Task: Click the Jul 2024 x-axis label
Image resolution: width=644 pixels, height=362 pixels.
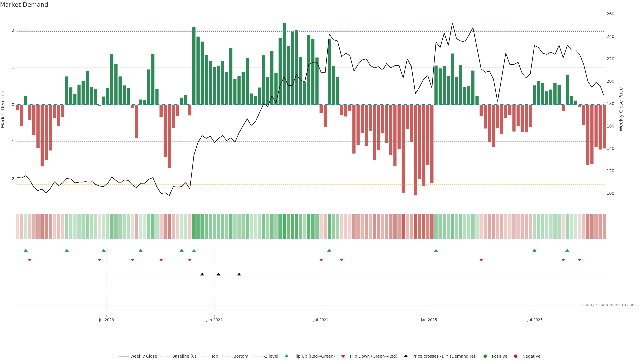Action: 321,320
